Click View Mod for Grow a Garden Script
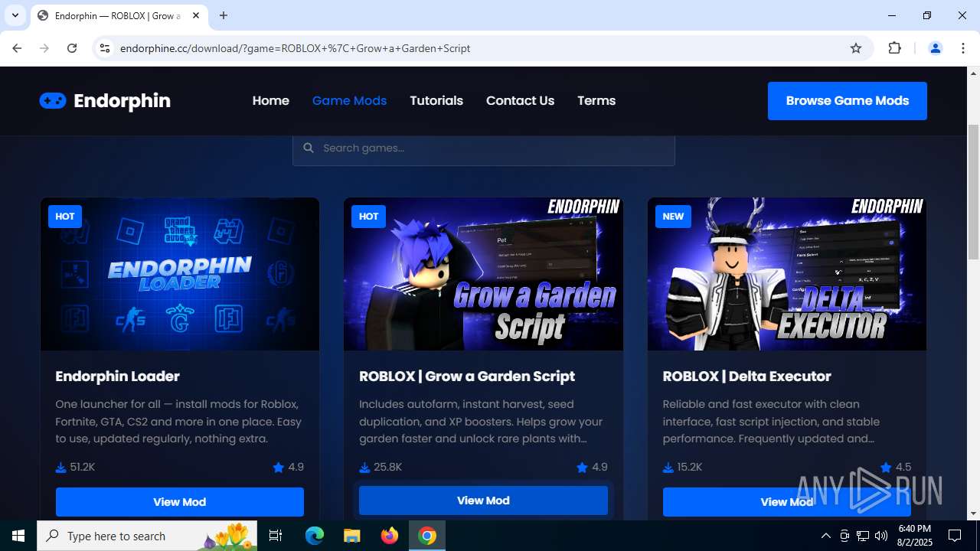The image size is (980, 551). (x=483, y=500)
